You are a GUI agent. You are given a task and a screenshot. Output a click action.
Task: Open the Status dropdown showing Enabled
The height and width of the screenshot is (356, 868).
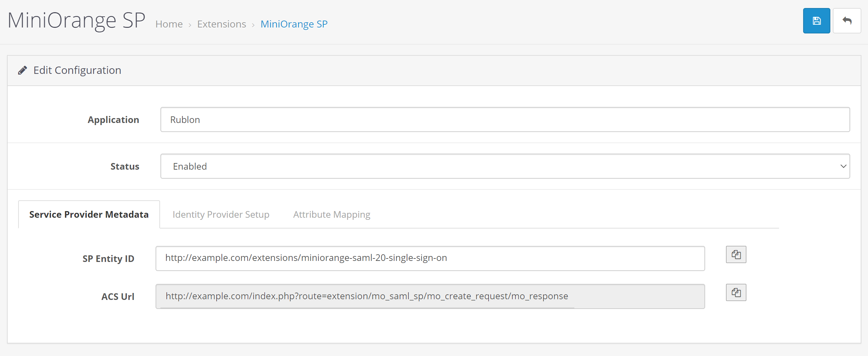[505, 166]
